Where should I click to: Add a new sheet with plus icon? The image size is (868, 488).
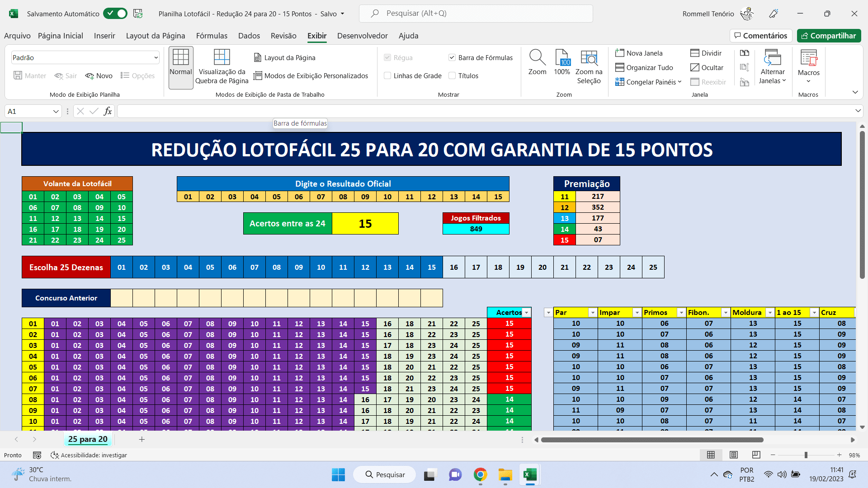tap(142, 439)
